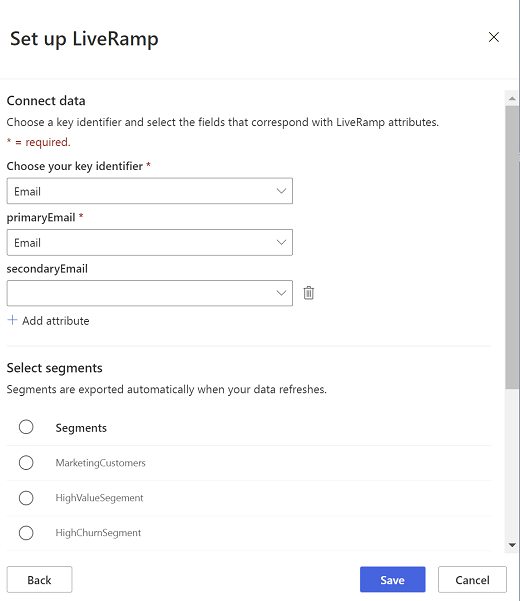The width and height of the screenshot is (520, 601).
Task: Select the HighValueSegement radio button
Action: pyautogui.click(x=26, y=498)
